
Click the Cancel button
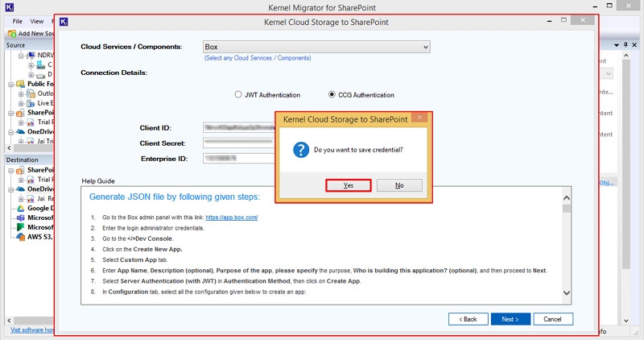[553, 319]
